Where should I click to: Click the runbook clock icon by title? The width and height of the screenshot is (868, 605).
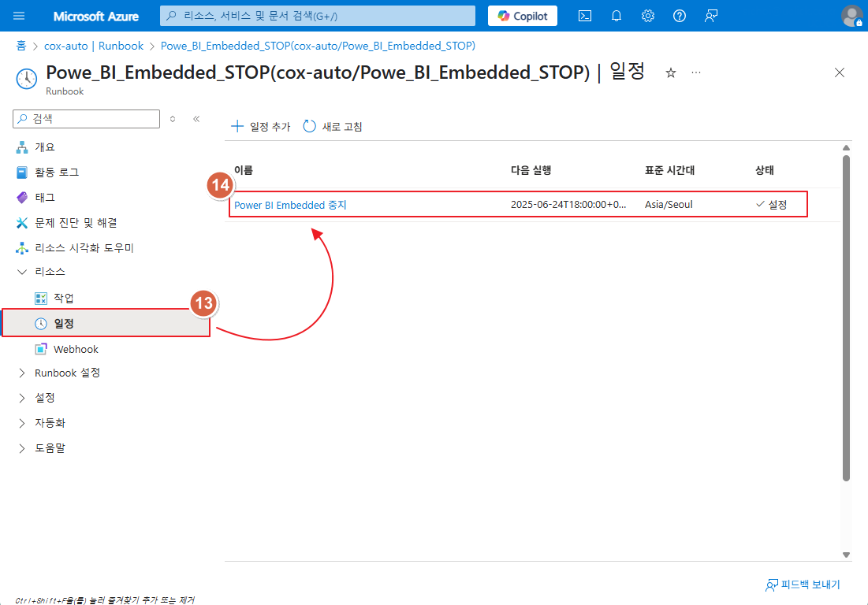(26, 79)
